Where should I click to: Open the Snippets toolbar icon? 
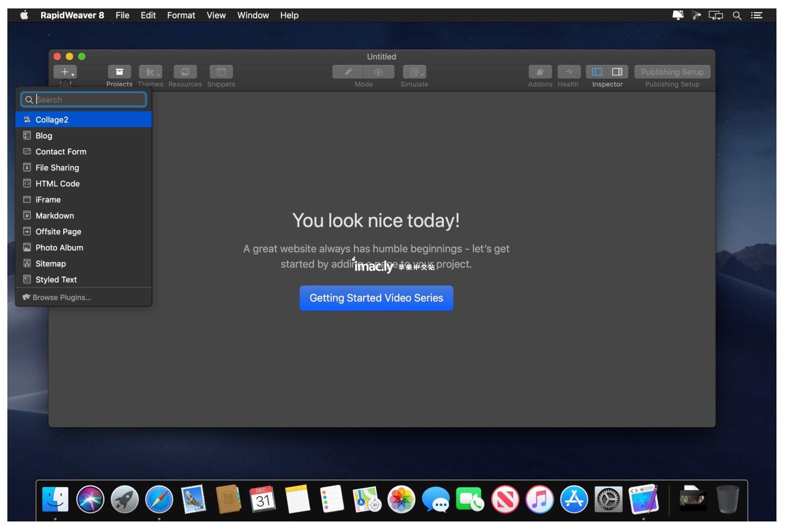[221, 72]
